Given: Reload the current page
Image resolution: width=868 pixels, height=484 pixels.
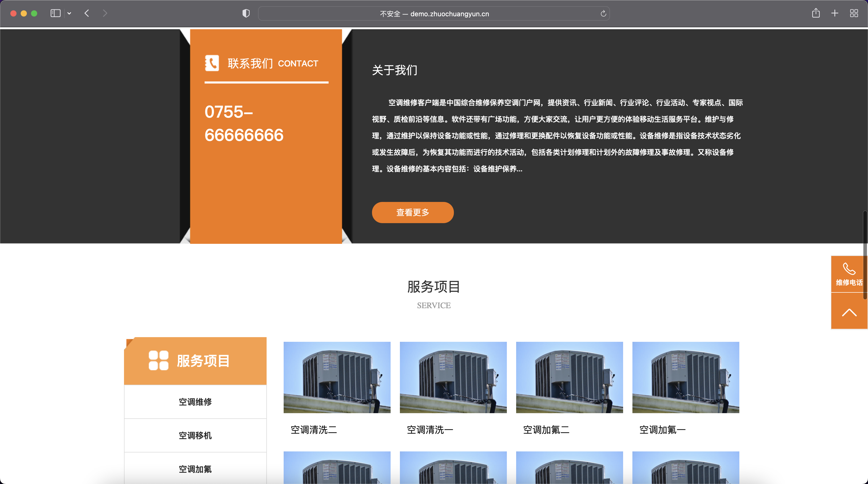Looking at the screenshot, I should 603,13.
